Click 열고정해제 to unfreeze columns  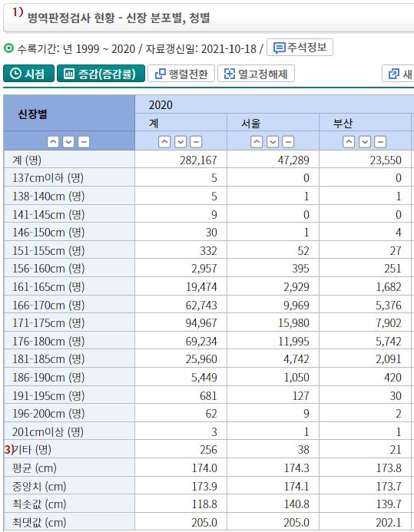[x=256, y=74]
